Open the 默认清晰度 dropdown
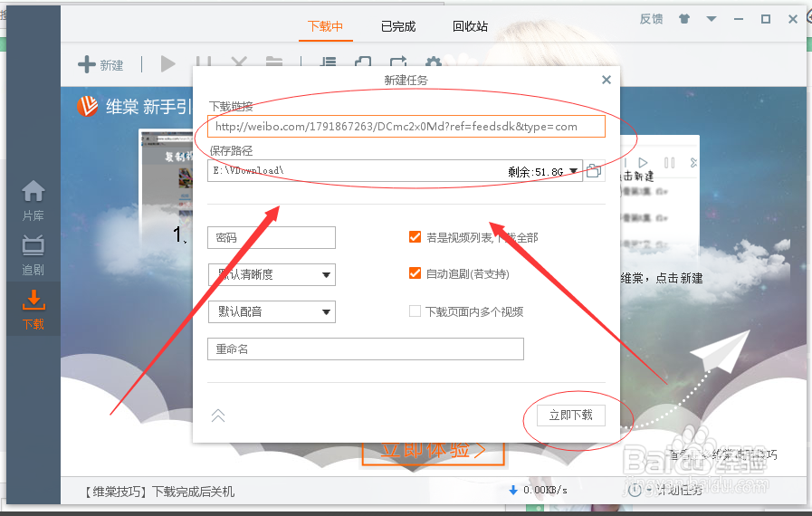 [272, 274]
